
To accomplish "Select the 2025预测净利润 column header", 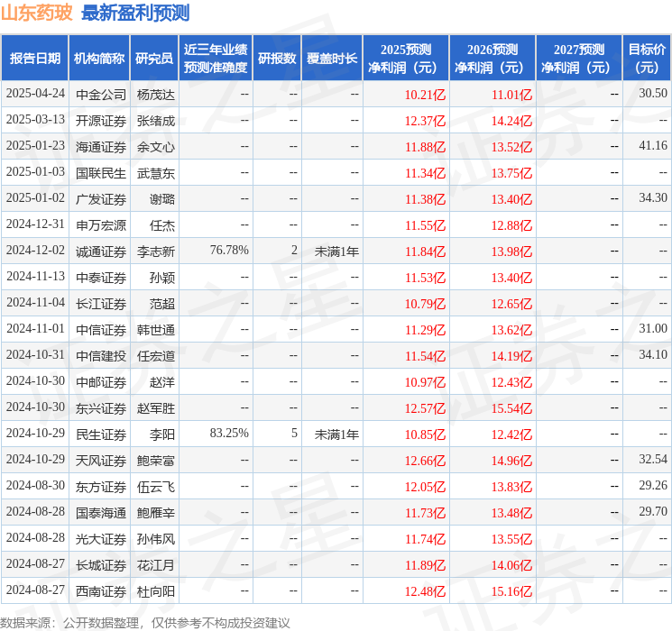I will [x=406, y=59].
